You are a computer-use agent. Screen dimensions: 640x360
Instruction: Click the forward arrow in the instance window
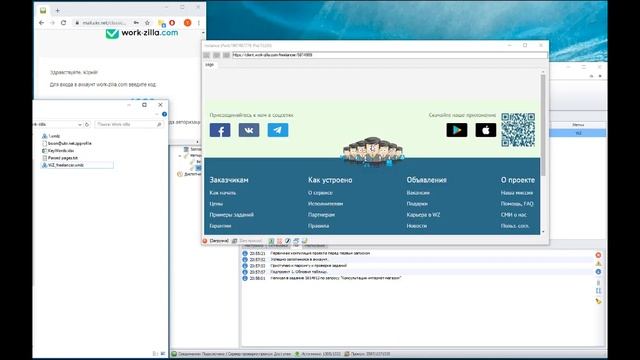click(x=216, y=55)
